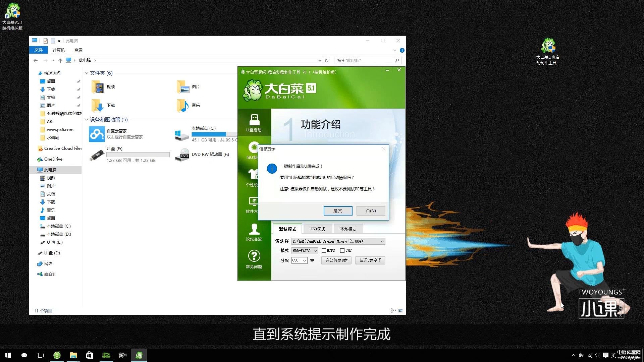Image resolution: width=644 pixels, height=362 pixels.
Task: Switch to the 默认模式 tab
Action: 287,229
